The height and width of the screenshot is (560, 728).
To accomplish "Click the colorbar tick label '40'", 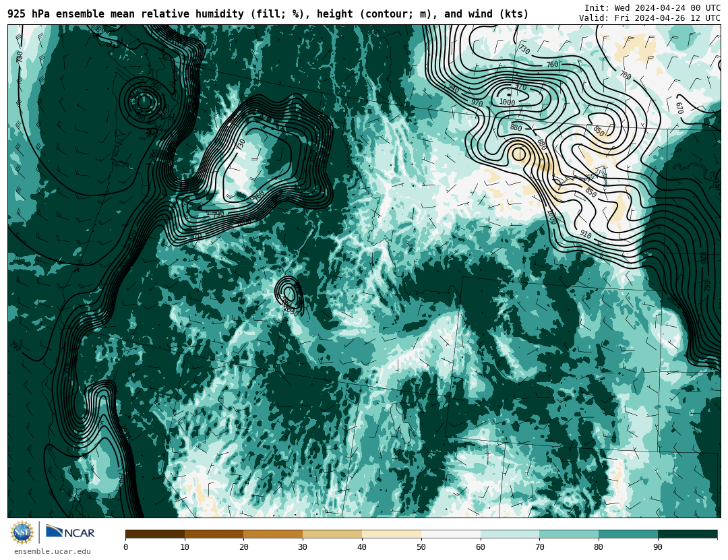I will pyautogui.click(x=362, y=547).
